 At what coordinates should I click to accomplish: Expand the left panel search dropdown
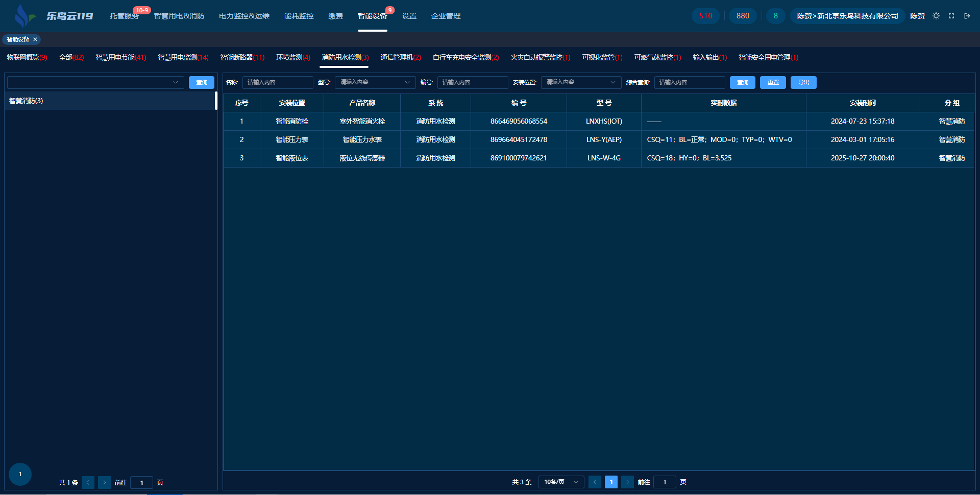click(x=95, y=82)
